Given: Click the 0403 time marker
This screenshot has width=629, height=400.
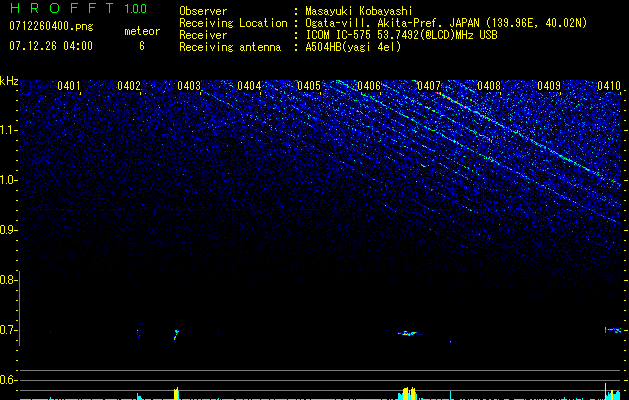Looking at the screenshot, I should pyautogui.click(x=189, y=86).
